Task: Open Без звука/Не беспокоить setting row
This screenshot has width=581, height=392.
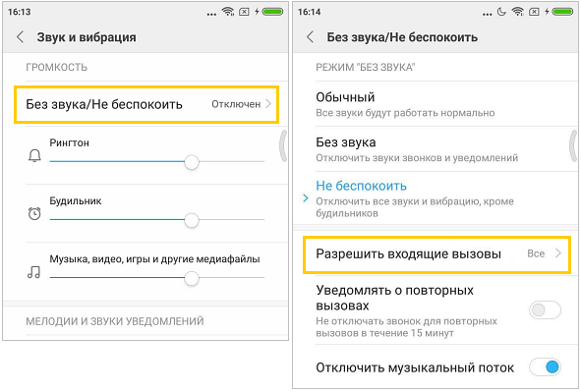Action: click(x=146, y=104)
